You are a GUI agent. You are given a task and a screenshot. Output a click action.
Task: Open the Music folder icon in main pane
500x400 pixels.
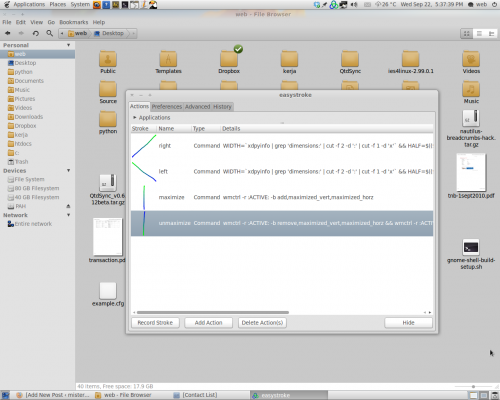coord(471,89)
